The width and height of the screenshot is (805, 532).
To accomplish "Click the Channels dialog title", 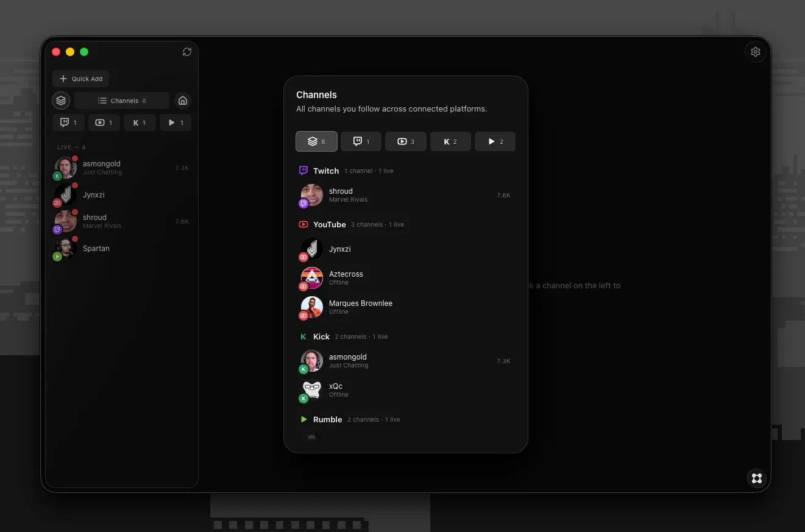I will pos(316,94).
